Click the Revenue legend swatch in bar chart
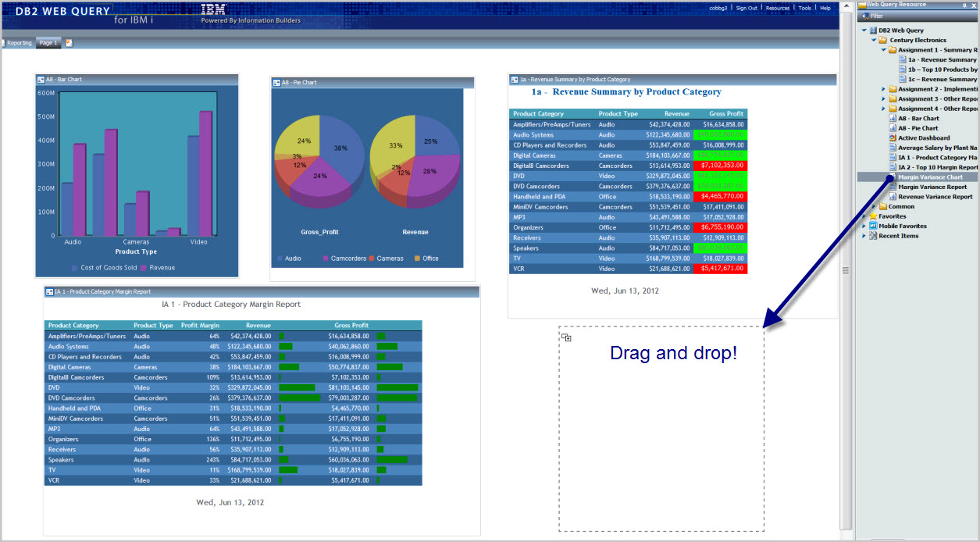The width and height of the screenshot is (980, 542). coord(144,268)
